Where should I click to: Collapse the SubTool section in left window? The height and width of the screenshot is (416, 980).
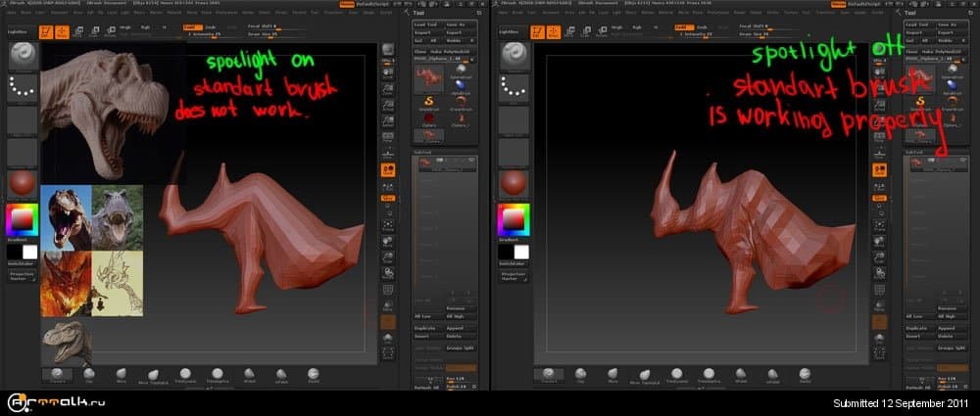tap(420, 152)
